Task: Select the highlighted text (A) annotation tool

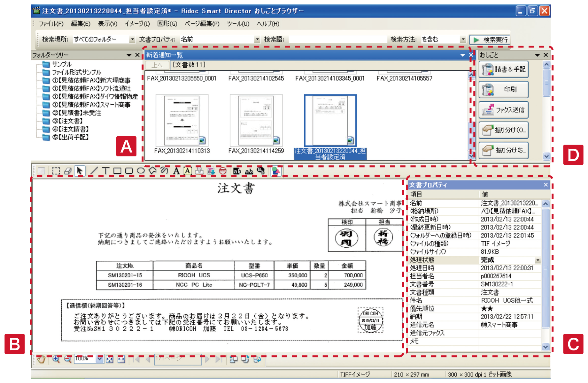Action: click(x=187, y=171)
